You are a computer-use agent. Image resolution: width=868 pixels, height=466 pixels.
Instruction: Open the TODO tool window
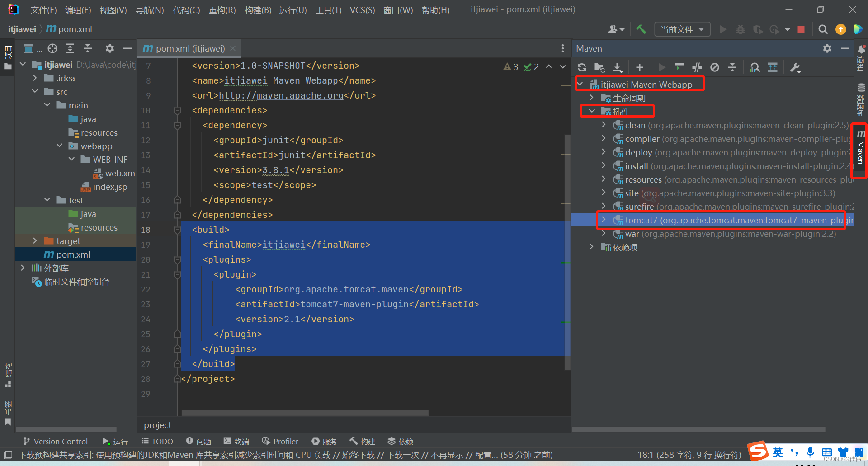click(157, 442)
